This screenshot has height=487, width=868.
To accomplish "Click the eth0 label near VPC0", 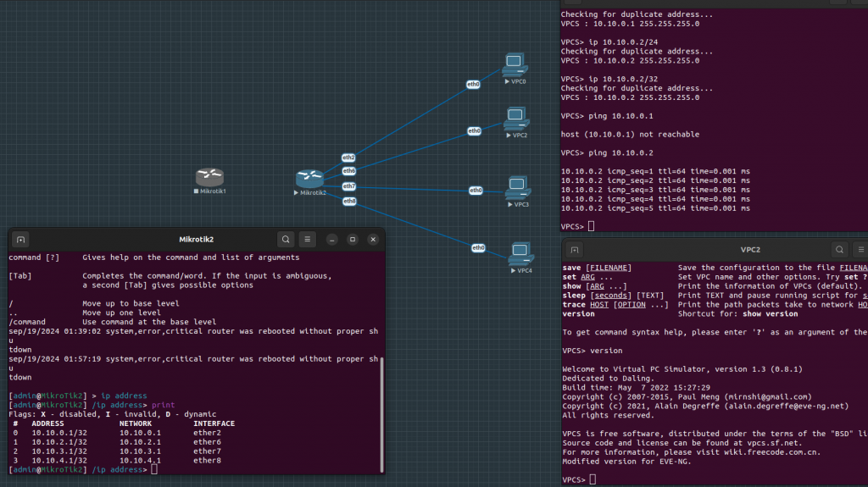I will 473,85.
